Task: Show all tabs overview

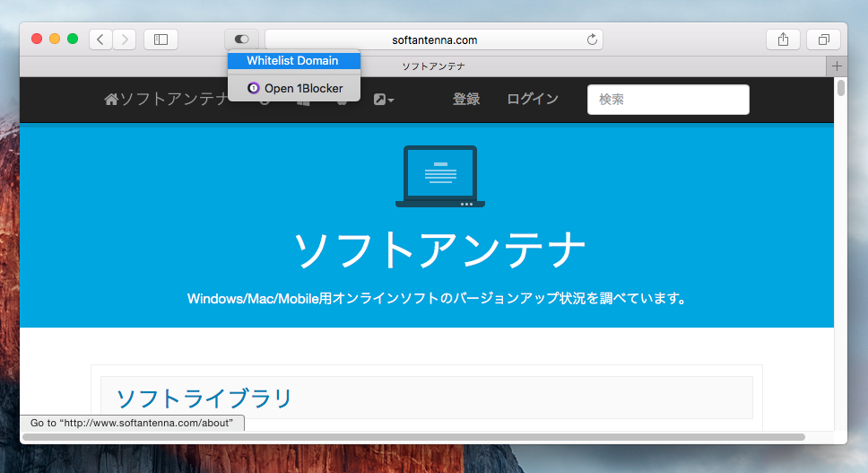Action: 824,39
